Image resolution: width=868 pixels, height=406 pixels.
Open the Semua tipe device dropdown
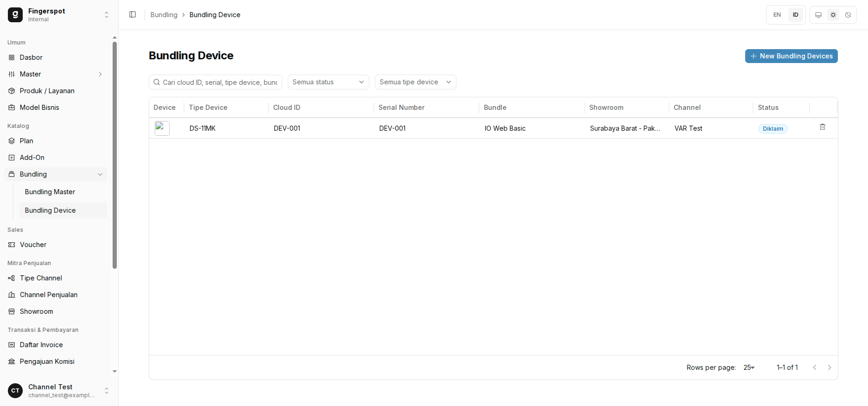pyautogui.click(x=416, y=82)
